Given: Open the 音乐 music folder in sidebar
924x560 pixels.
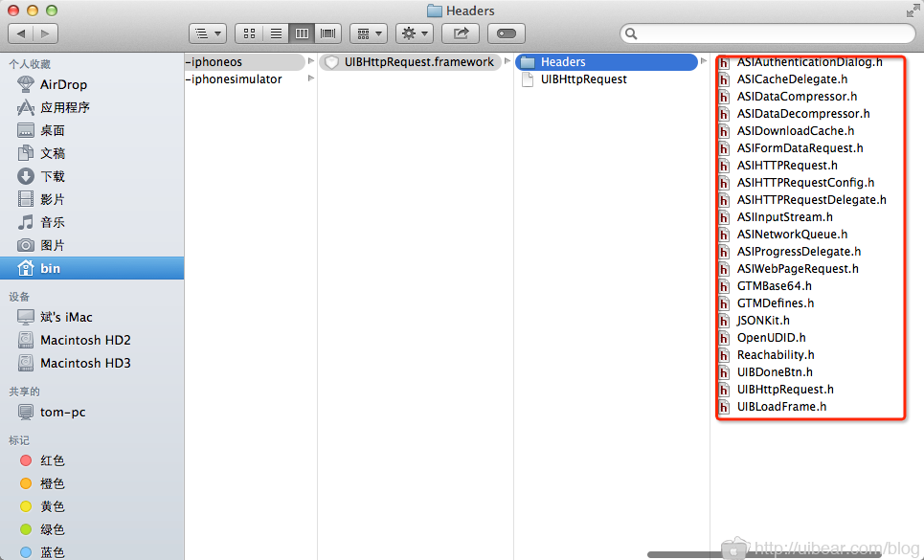Looking at the screenshot, I should pos(53,222).
